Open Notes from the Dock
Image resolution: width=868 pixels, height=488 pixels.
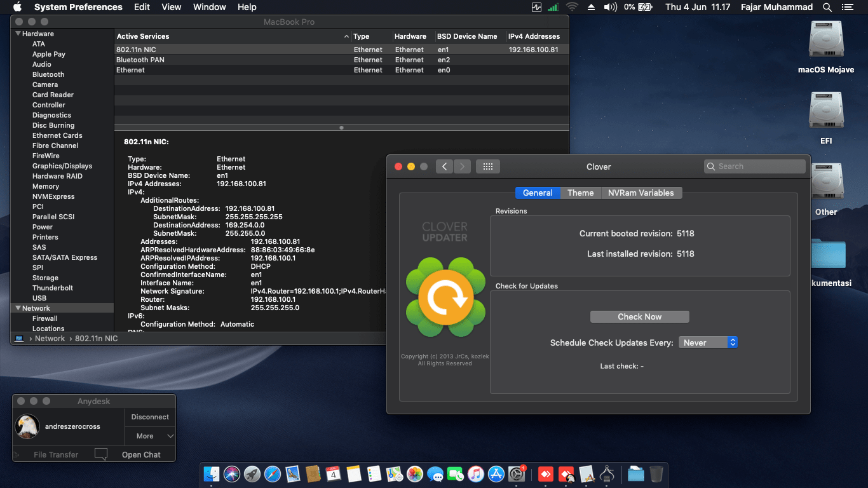point(354,474)
